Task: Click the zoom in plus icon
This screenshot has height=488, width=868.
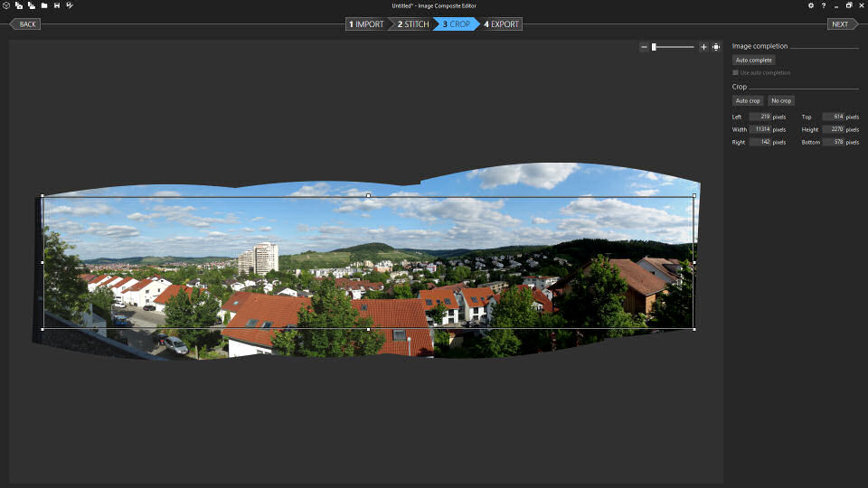Action: (703, 47)
